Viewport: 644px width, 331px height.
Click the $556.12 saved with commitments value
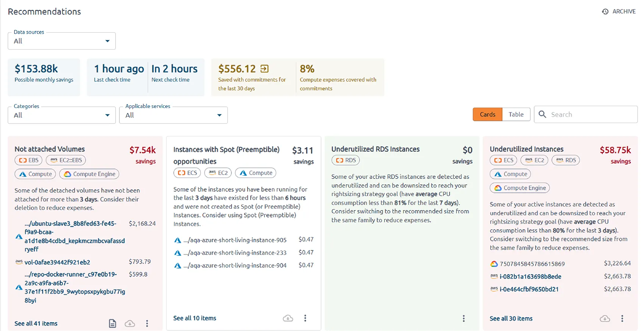tap(237, 69)
